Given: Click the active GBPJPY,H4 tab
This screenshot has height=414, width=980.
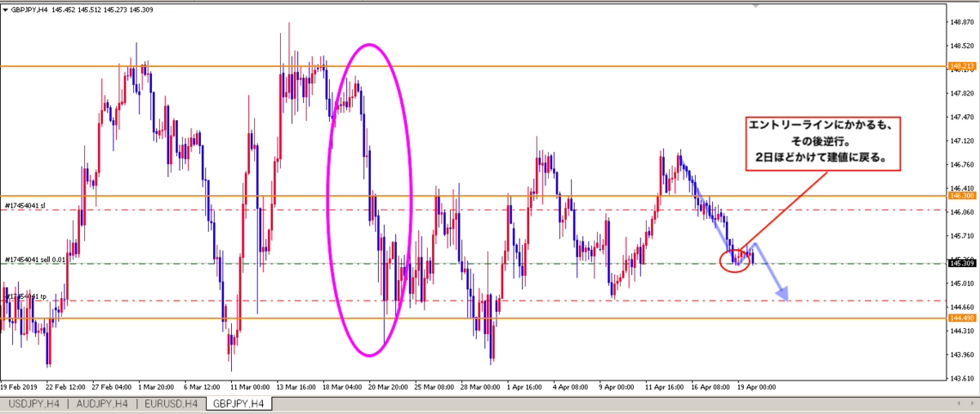Looking at the screenshot, I should 239,403.
